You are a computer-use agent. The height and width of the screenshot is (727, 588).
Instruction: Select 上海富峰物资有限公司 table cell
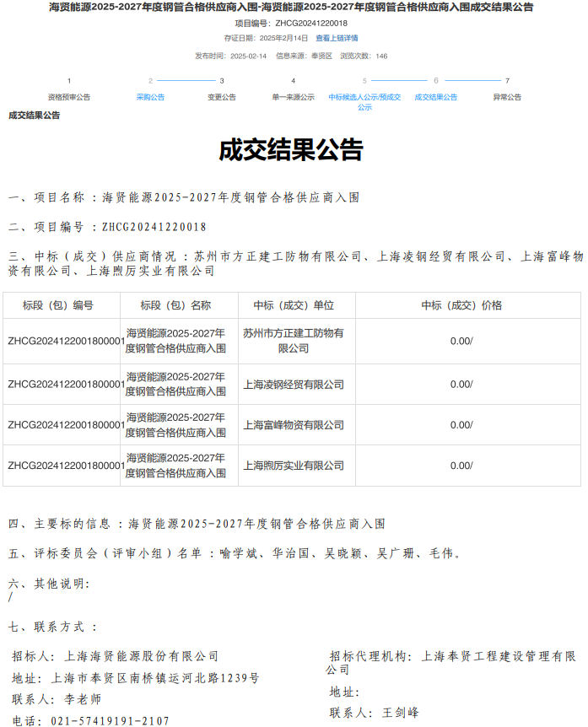click(x=293, y=425)
